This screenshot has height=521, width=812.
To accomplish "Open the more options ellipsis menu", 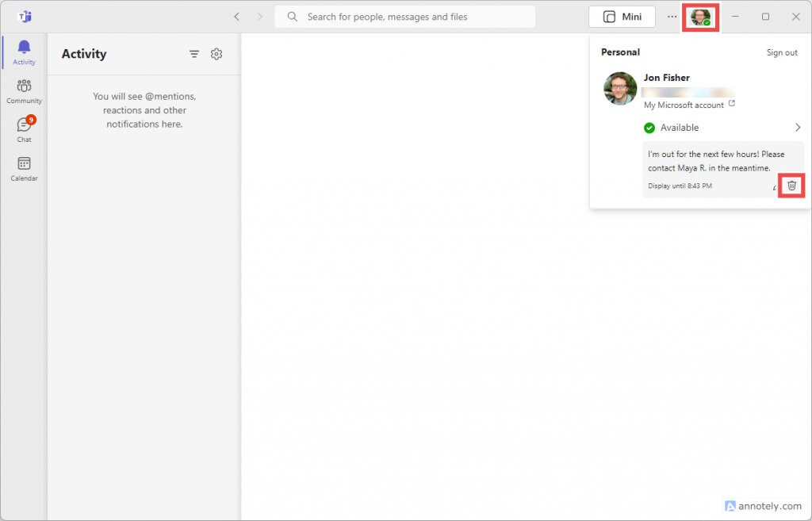I will tap(670, 16).
